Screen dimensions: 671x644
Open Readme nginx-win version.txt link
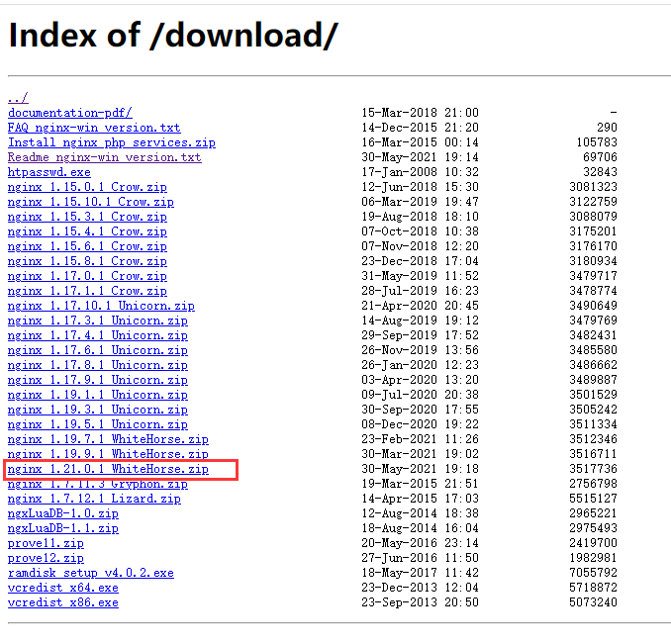pyautogui.click(x=105, y=157)
